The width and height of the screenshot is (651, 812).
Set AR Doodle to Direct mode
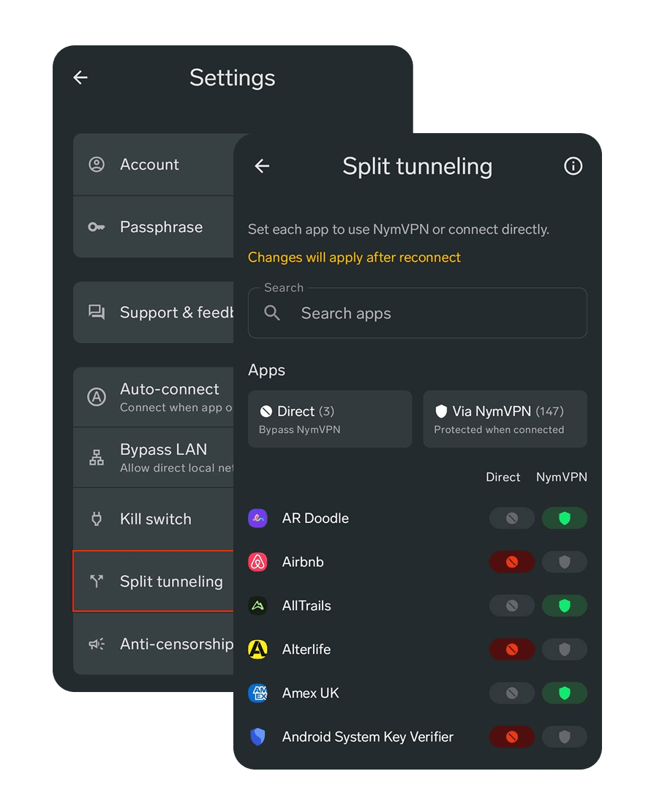click(511, 518)
